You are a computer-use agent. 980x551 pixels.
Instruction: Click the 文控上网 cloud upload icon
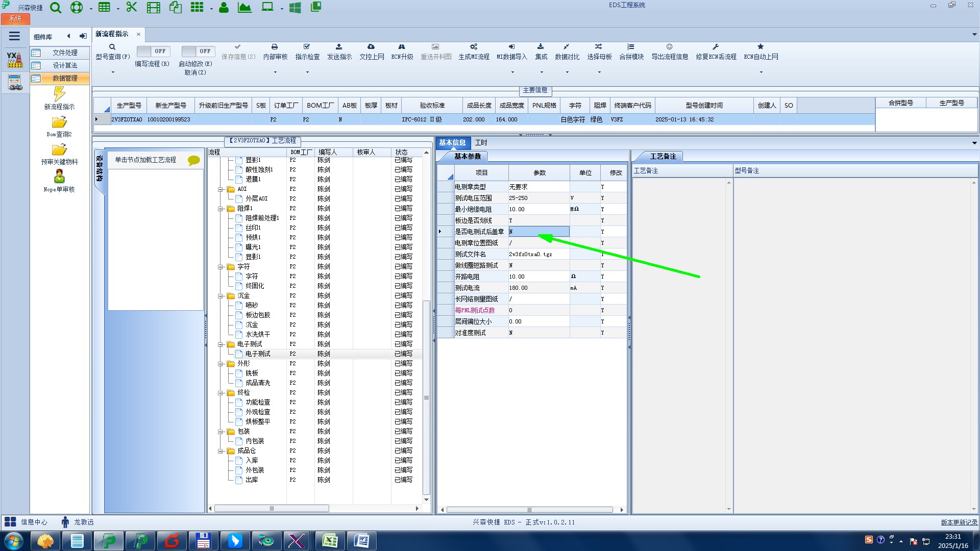tap(371, 47)
